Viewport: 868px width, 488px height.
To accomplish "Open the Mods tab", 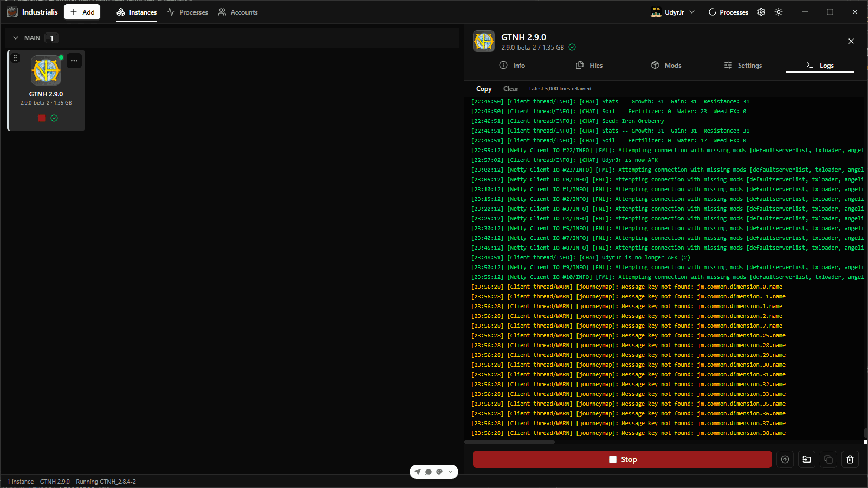I will [x=666, y=65].
